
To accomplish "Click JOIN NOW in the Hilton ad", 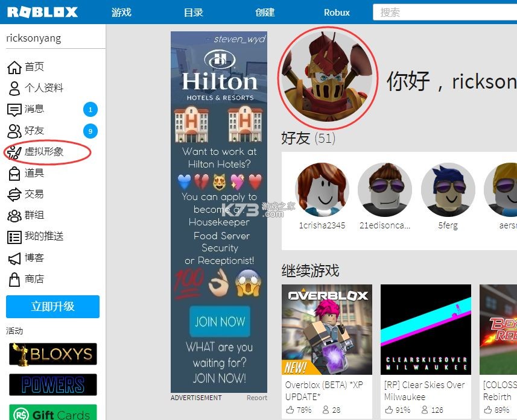I will click(219, 322).
